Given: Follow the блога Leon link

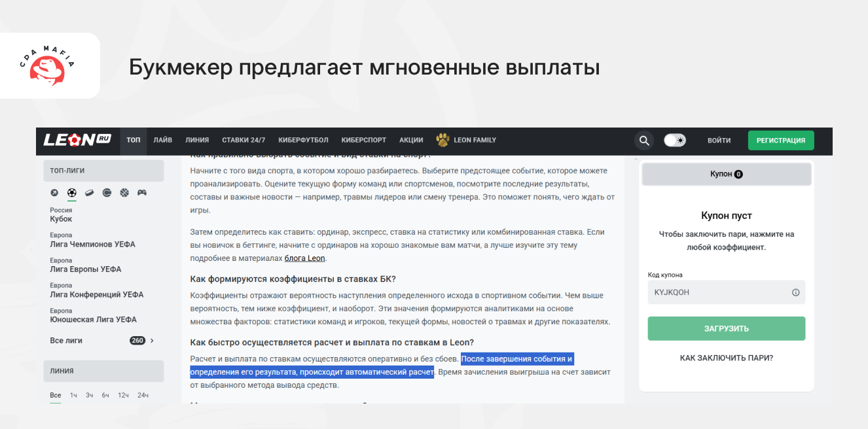Looking at the screenshot, I should 304,258.
